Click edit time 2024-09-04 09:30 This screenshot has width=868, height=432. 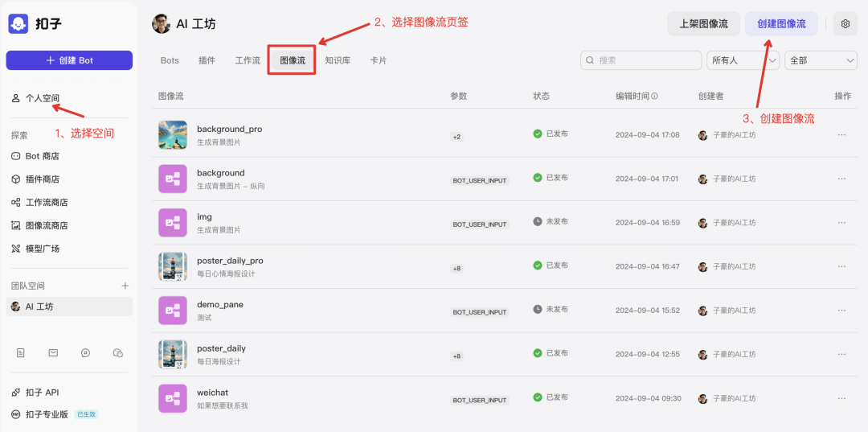(x=648, y=399)
